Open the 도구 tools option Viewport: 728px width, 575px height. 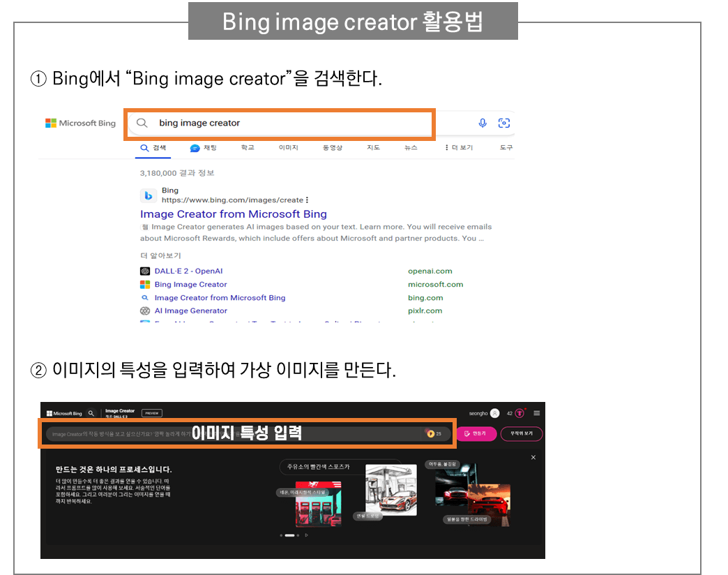click(506, 147)
